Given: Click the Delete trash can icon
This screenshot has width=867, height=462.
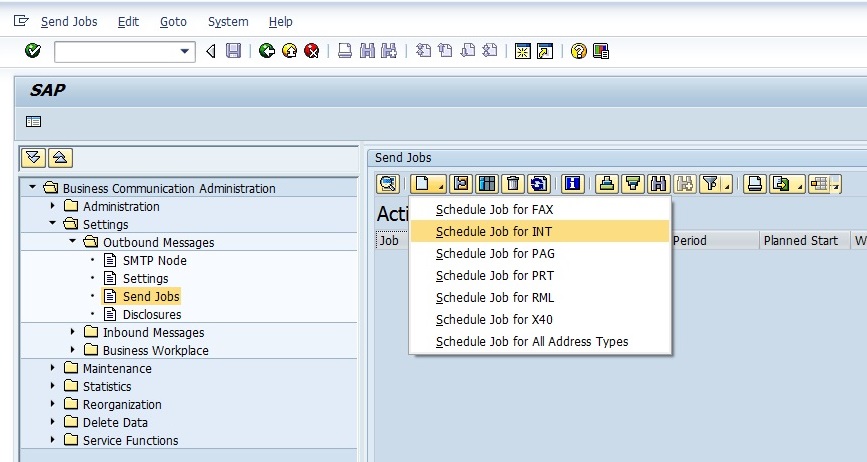Looking at the screenshot, I should (x=513, y=183).
